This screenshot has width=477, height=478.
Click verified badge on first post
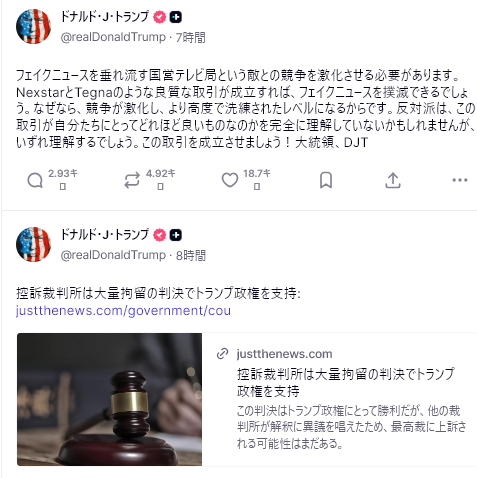[159, 17]
